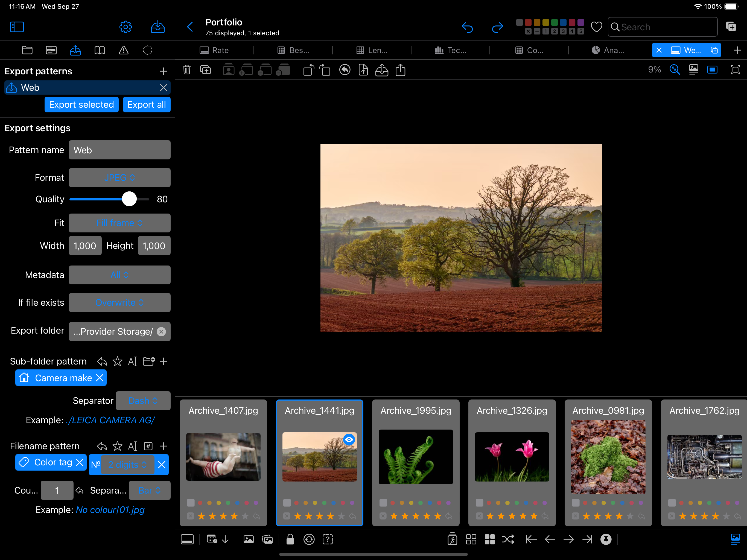The image size is (747, 560).
Task: Switch to the Ana... tab
Action: [608, 50]
